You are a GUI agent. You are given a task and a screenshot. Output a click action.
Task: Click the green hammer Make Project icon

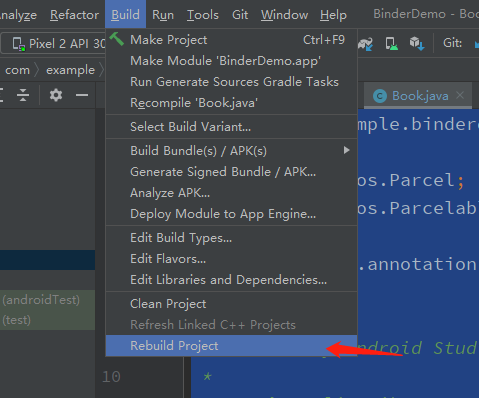click(117, 39)
